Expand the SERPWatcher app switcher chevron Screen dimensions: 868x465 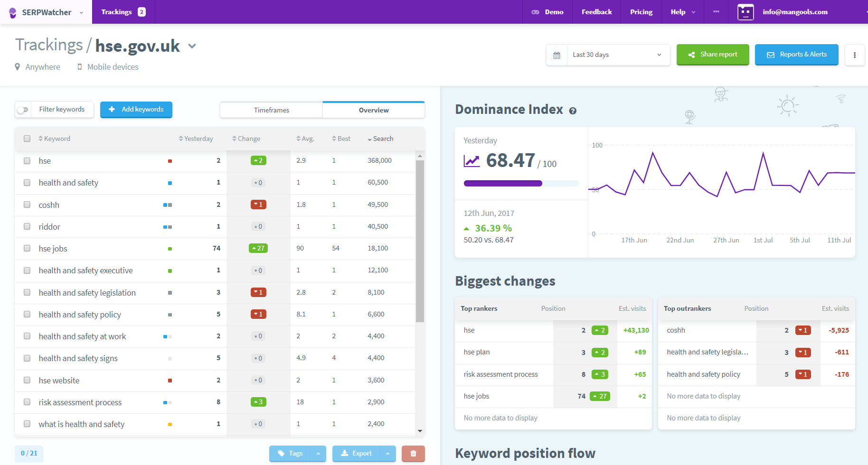point(82,13)
